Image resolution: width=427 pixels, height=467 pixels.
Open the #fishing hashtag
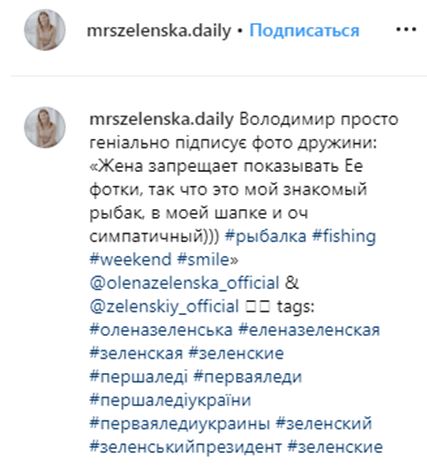(x=344, y=236)
